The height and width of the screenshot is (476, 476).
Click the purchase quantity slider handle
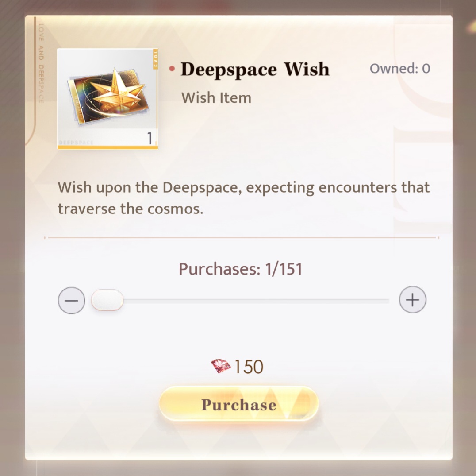click(x=107, y=300)
